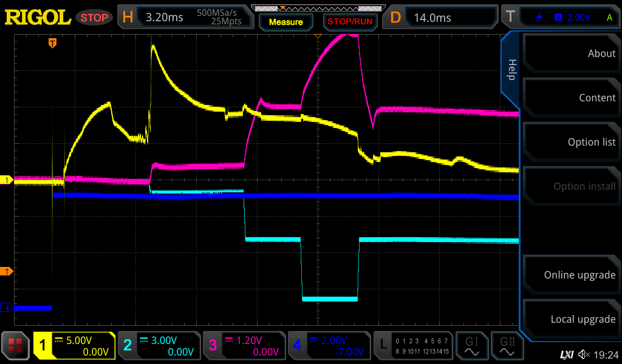The width and height of the screenshot is (622, 364).
Task: Click the RIGOL logo
Action: pyautogui.click(x=38, y=18)
